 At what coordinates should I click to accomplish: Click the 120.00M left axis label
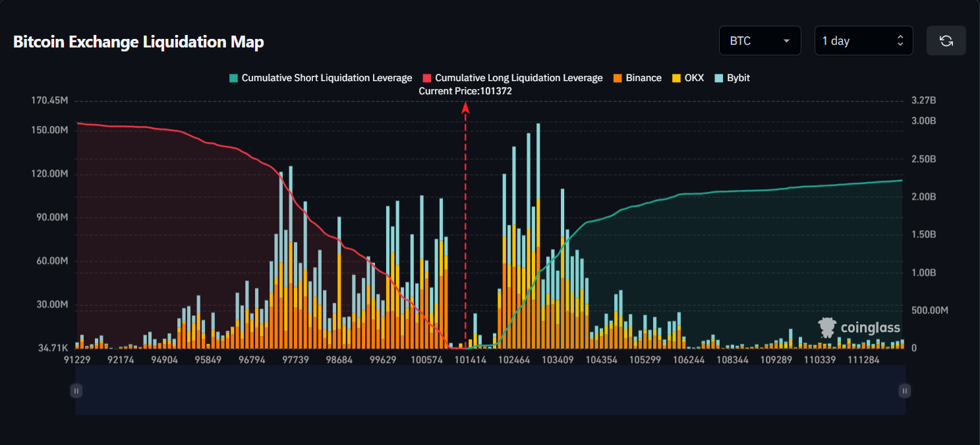(x=49, y=174)
